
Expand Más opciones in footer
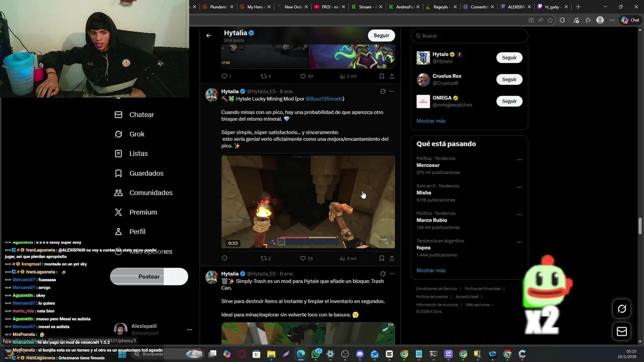pos(479,305)
